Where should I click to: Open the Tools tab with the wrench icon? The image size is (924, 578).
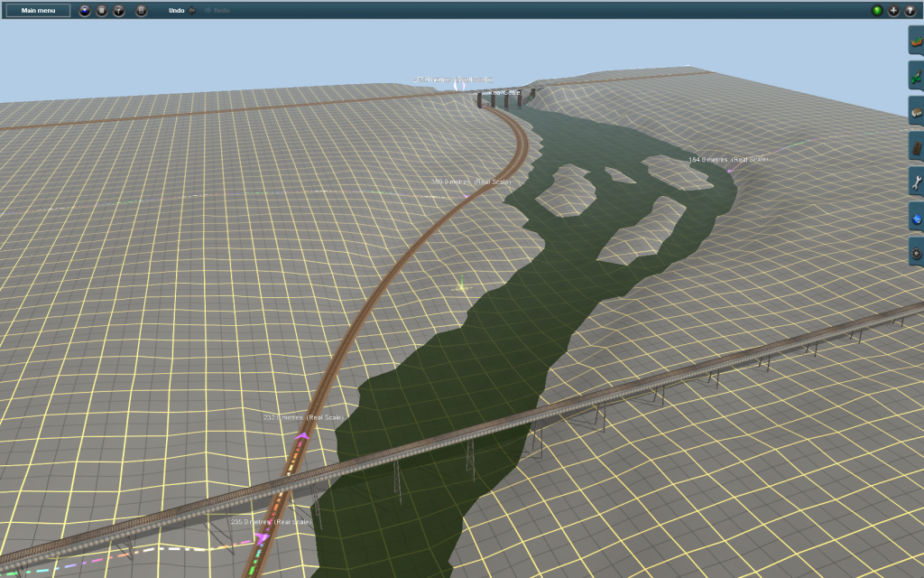click(x=917, y=182)
